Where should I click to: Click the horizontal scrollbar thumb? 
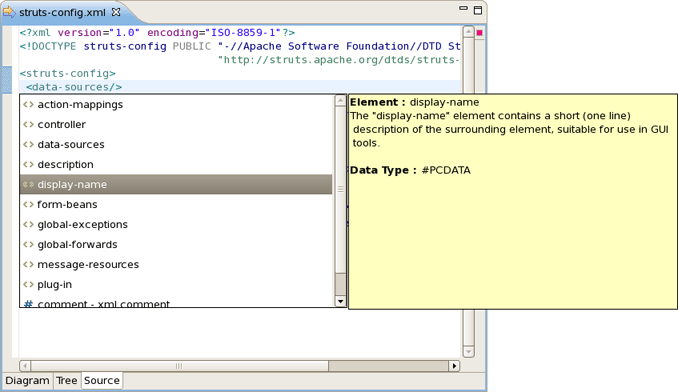pos(179,366)
